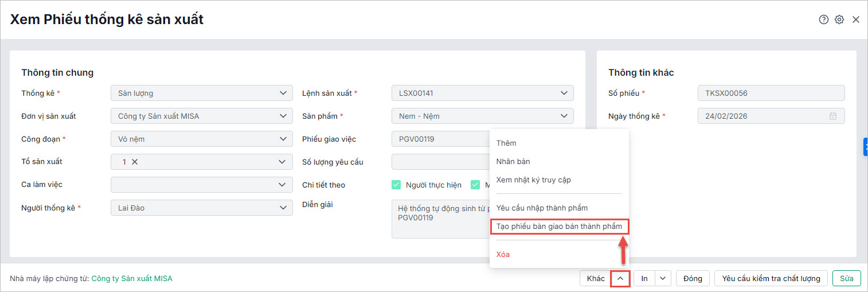This screenshot has width=868, height=292.
Task: Close the production statistics form
Action: [x=856, y=20]
